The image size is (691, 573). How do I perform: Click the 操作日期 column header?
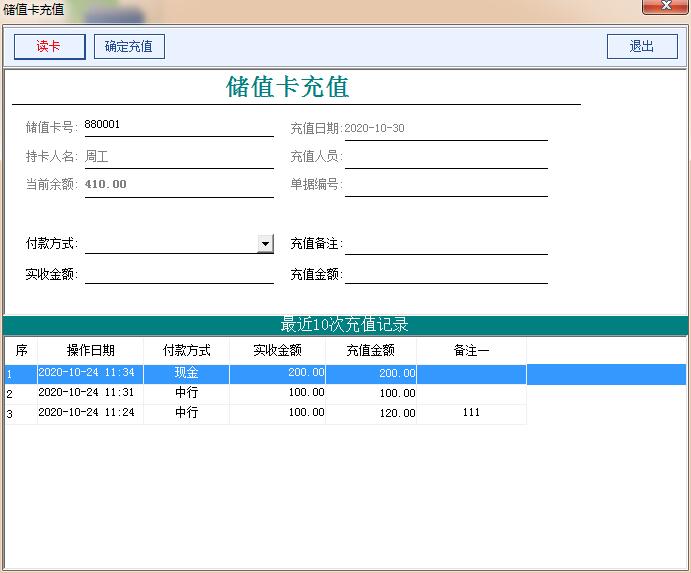(x=90, y=351)
